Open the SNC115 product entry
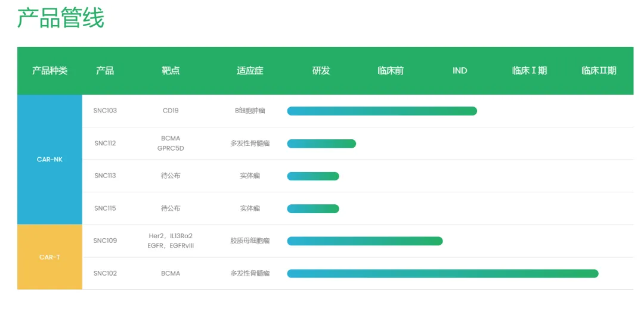The image size is (644, 309). [105, 208]
